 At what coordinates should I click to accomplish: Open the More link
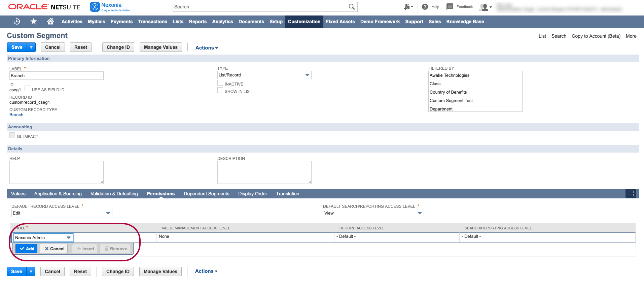point(631,36)
